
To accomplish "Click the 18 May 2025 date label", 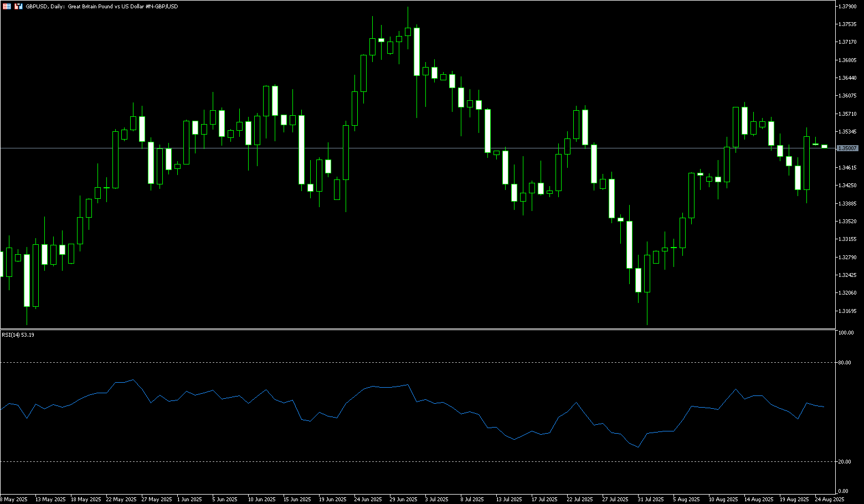I will [86, 500].
